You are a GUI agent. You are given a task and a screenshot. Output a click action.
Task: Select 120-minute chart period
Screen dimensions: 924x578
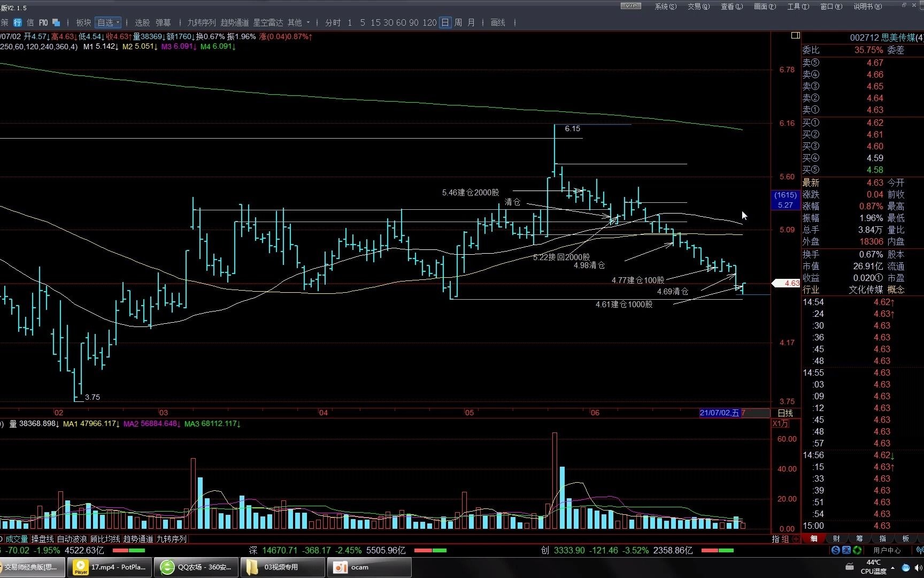429,22
